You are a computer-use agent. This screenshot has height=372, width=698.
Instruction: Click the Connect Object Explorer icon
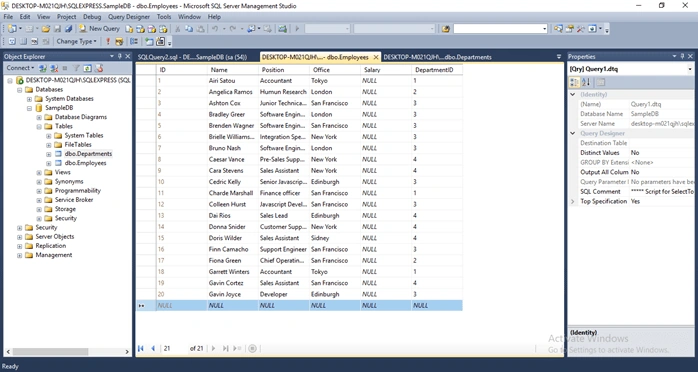43,68
